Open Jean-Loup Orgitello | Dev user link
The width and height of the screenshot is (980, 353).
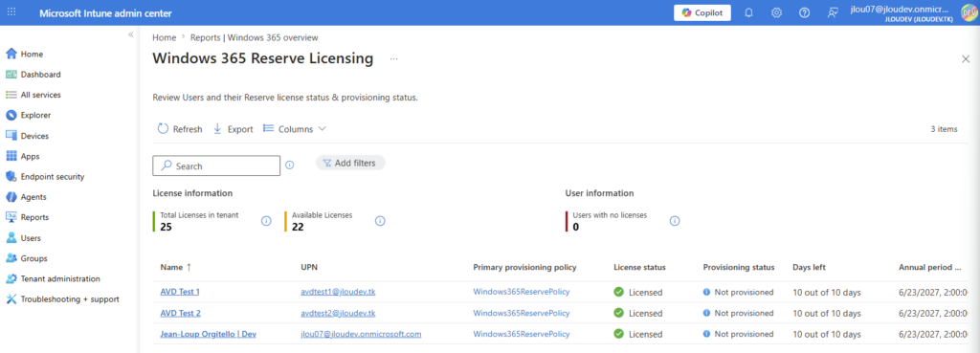208,334
